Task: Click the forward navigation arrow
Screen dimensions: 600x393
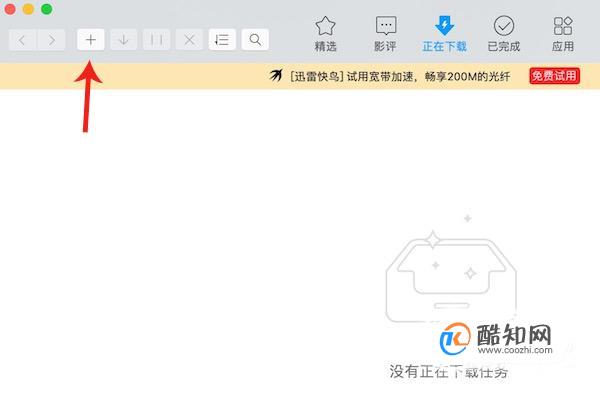Action: click(x=51, y=40)
